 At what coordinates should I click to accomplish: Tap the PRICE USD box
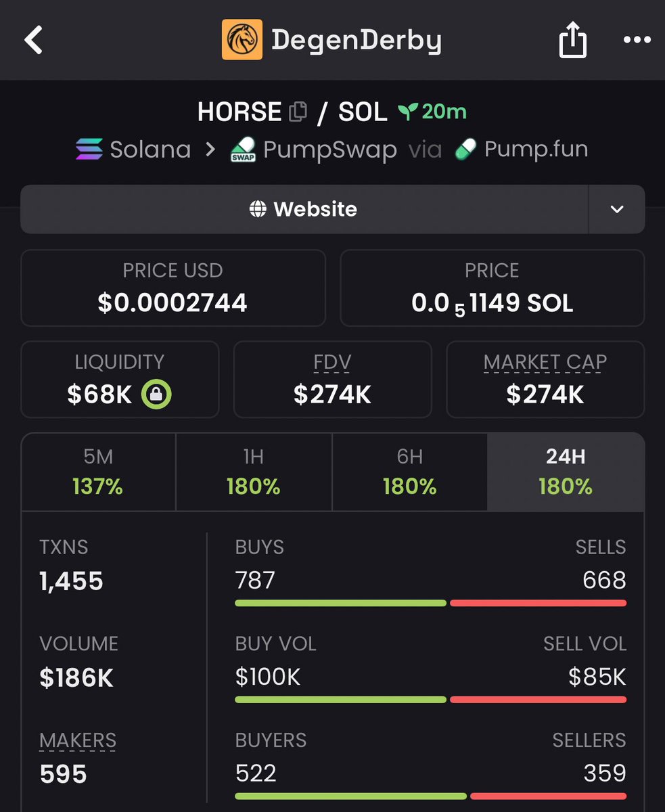pos(173,288)
